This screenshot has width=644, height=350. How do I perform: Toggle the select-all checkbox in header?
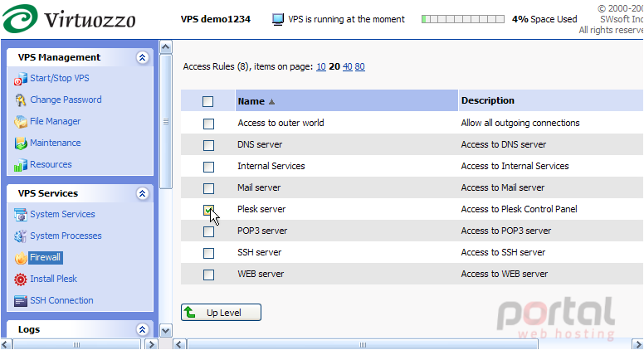coord(207,101)
